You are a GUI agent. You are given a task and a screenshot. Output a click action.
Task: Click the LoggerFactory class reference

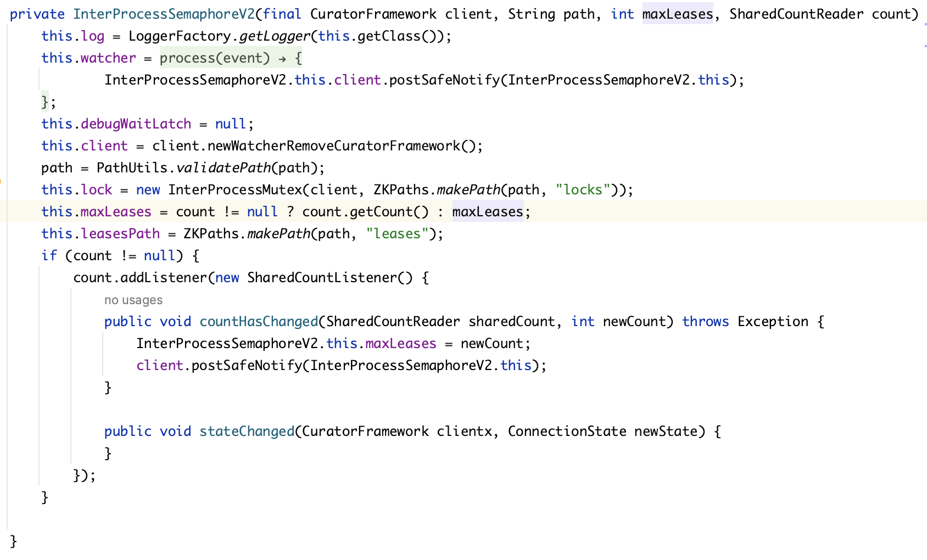click(x=180, y=36)
